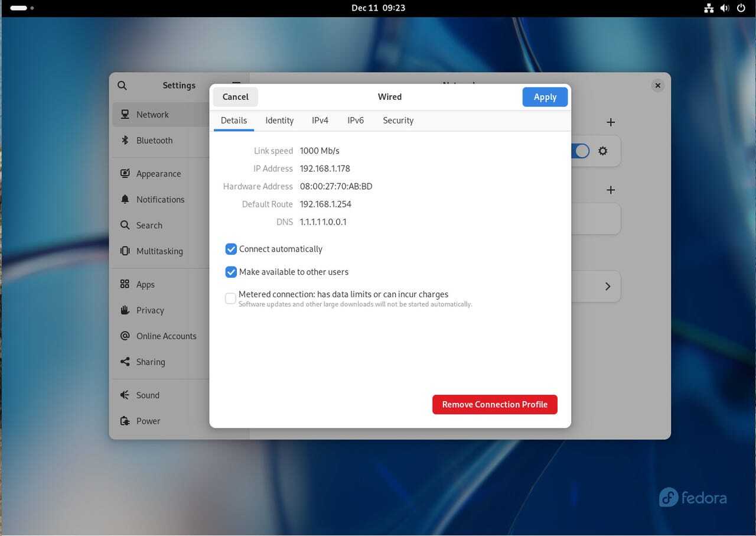The image size is (756, 536).
Task: Expand the row with right chevron
Action: [608, 286]
